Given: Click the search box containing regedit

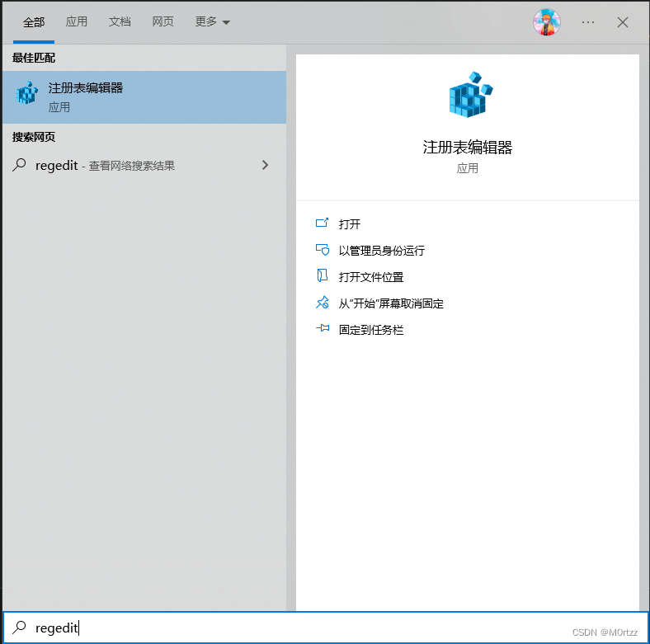Looking at the screenshot, I should tap(325, 628).
